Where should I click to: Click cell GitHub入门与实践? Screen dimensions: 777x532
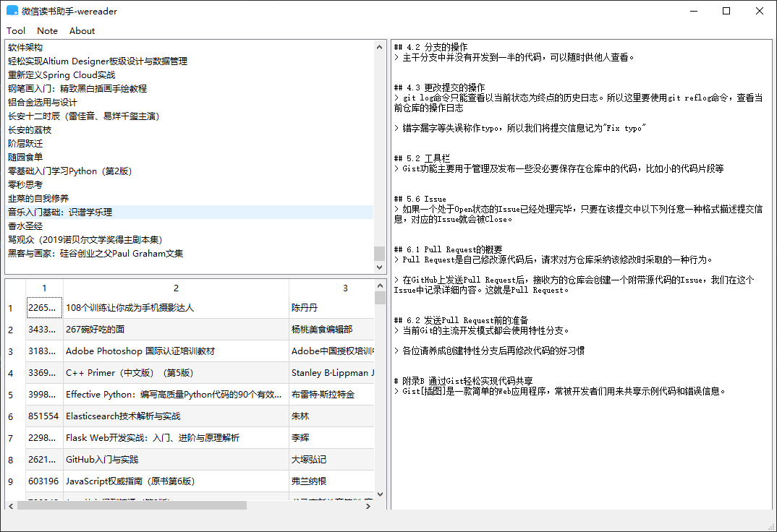(x=176, y=460)
